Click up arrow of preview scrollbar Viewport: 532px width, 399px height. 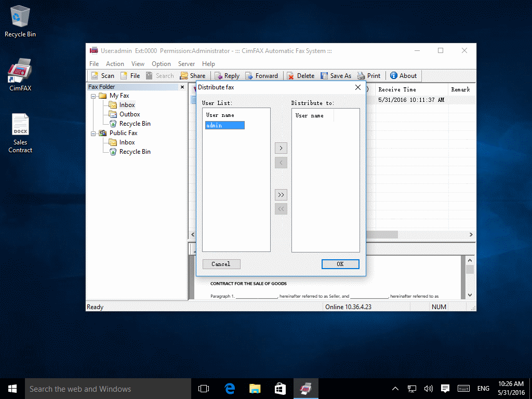pos(470,261)
